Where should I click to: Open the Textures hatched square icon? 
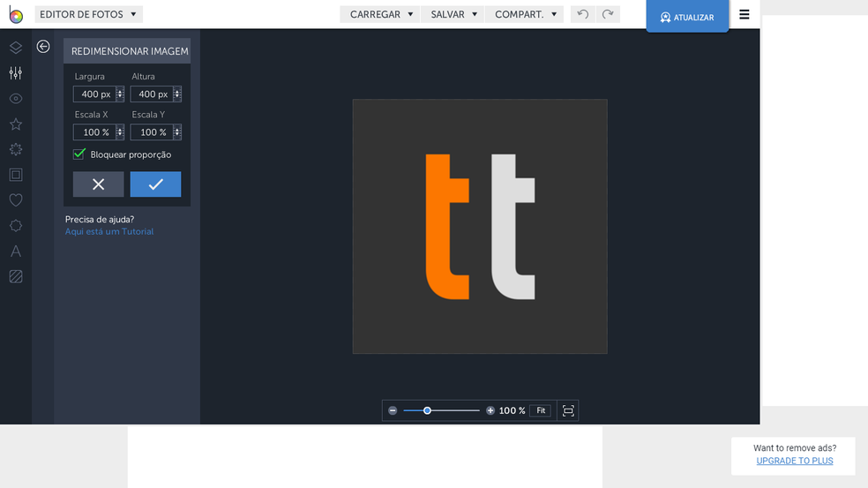pos(16,276)
